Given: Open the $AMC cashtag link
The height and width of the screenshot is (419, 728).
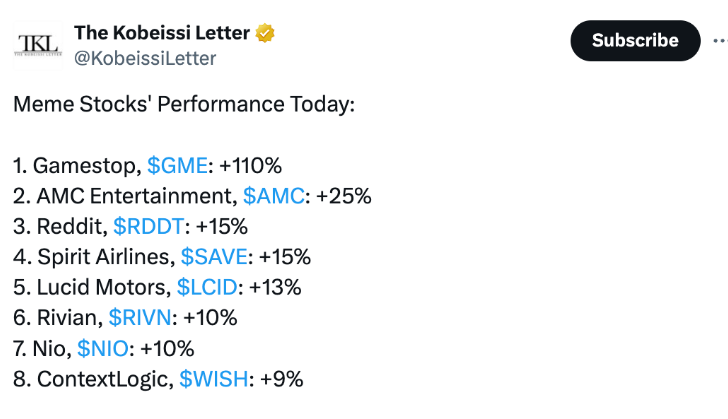Looking at the screenshot, I should click(x=272, y=196).
